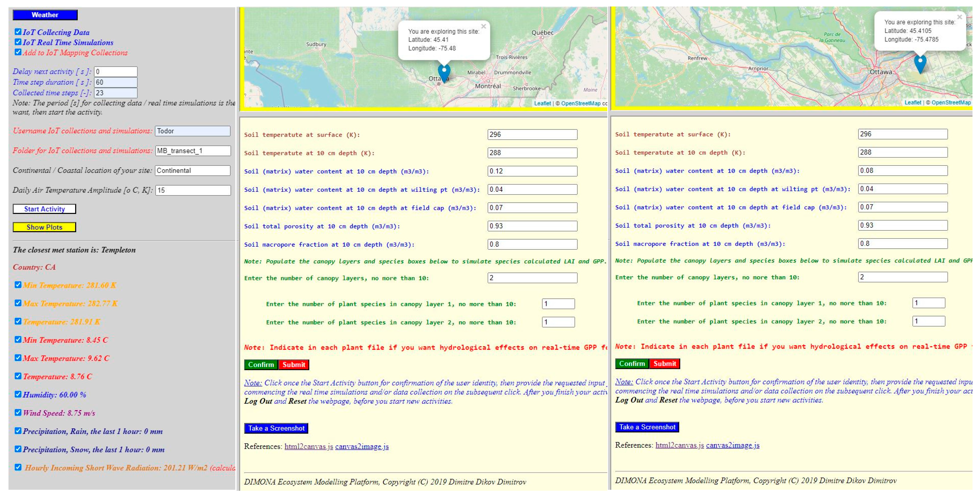Open the canvas2image.js link in right panel
980x499 pixels.
(733, 445)
